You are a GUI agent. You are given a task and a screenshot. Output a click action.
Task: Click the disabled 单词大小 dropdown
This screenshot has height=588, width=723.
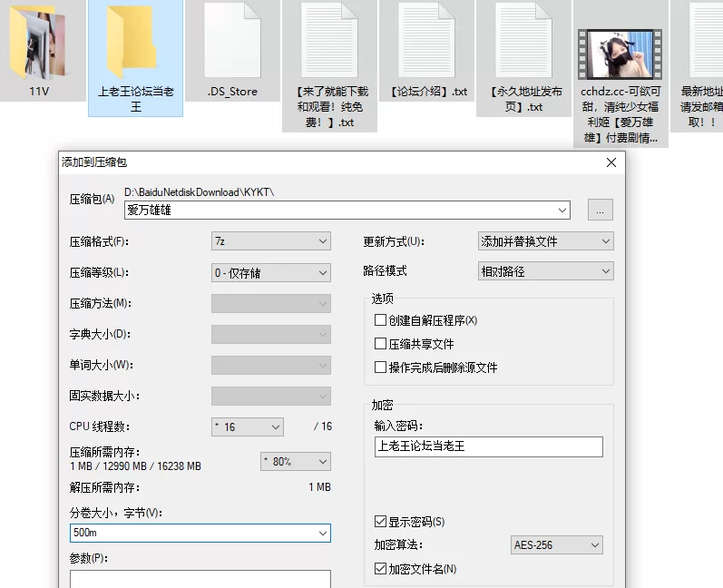[271, 366]
